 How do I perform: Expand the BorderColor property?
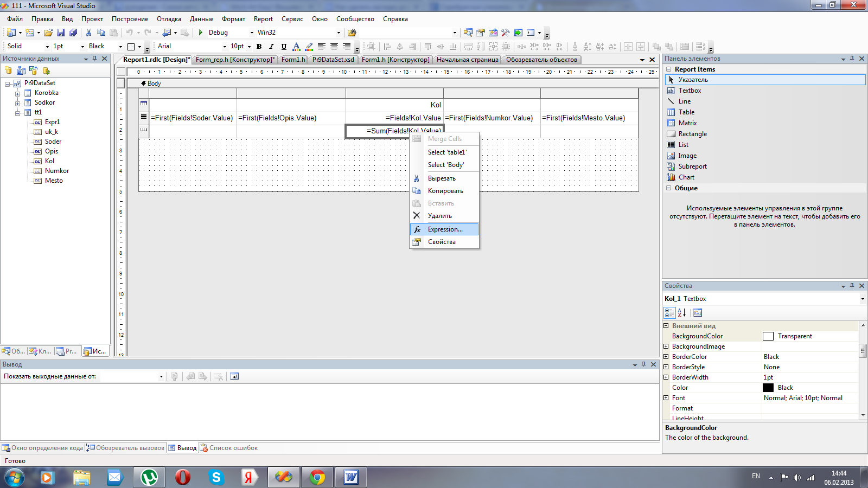[x=666, y=357]
